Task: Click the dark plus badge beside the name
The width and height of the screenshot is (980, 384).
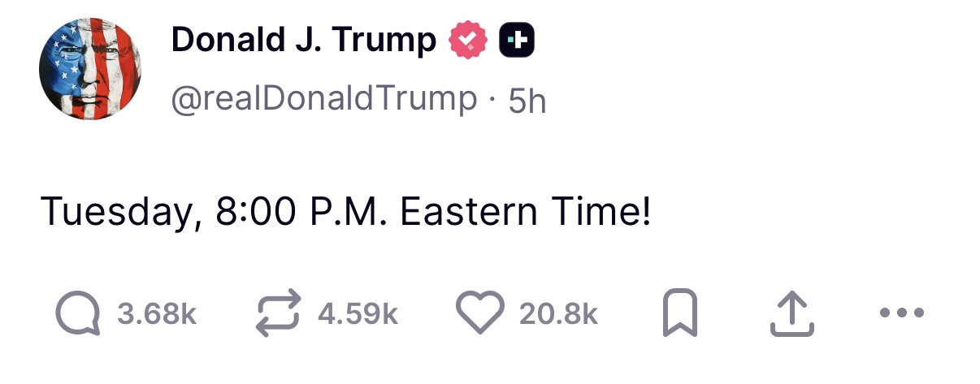Action: tap(518, 41)
